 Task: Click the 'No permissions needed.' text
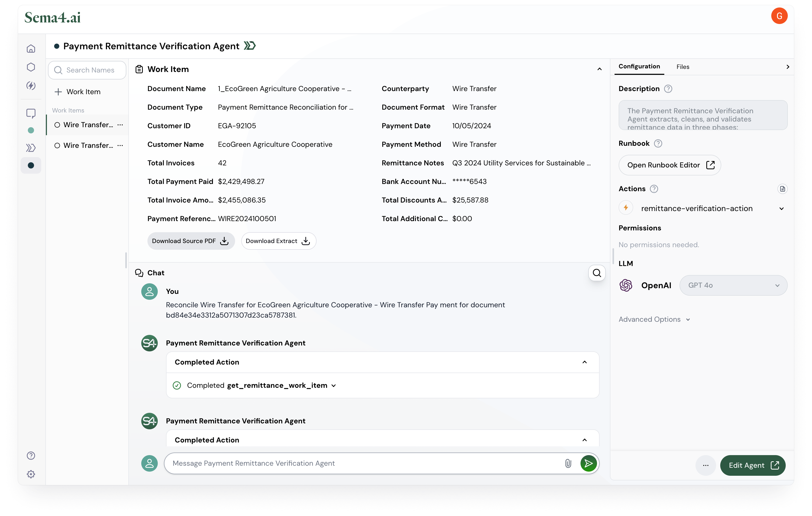(659, 245)
